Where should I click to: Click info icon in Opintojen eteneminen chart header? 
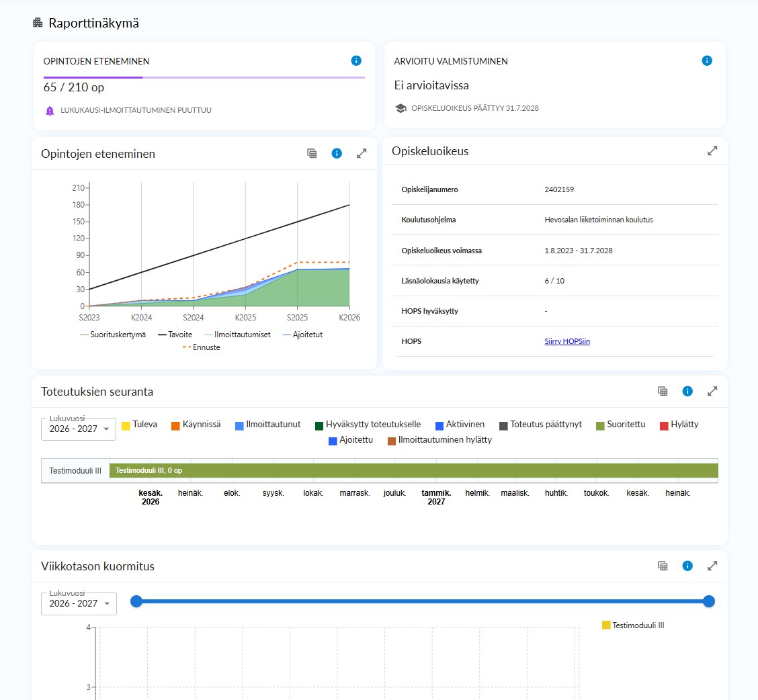[x=337, y=153]
